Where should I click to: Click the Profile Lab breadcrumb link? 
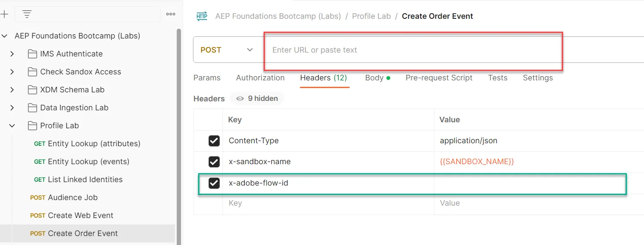371,16
